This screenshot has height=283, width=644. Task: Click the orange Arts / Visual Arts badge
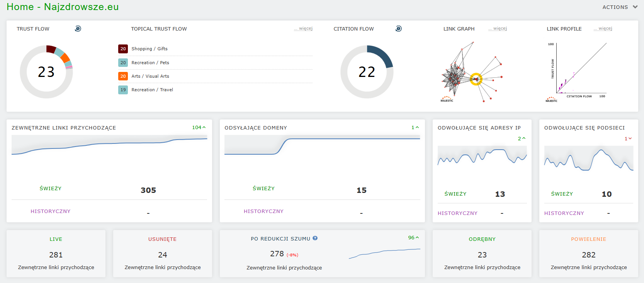[123, 76]
